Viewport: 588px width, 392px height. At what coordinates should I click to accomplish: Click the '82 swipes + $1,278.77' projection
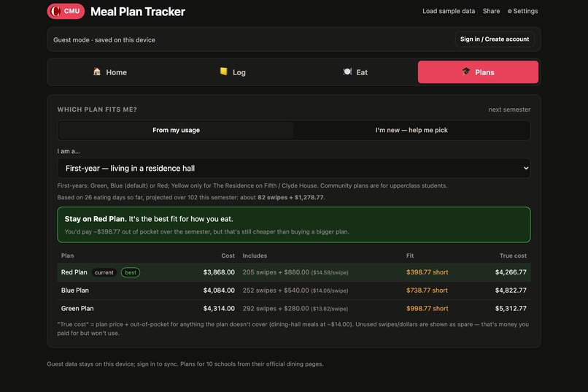(x=290, y=197)
